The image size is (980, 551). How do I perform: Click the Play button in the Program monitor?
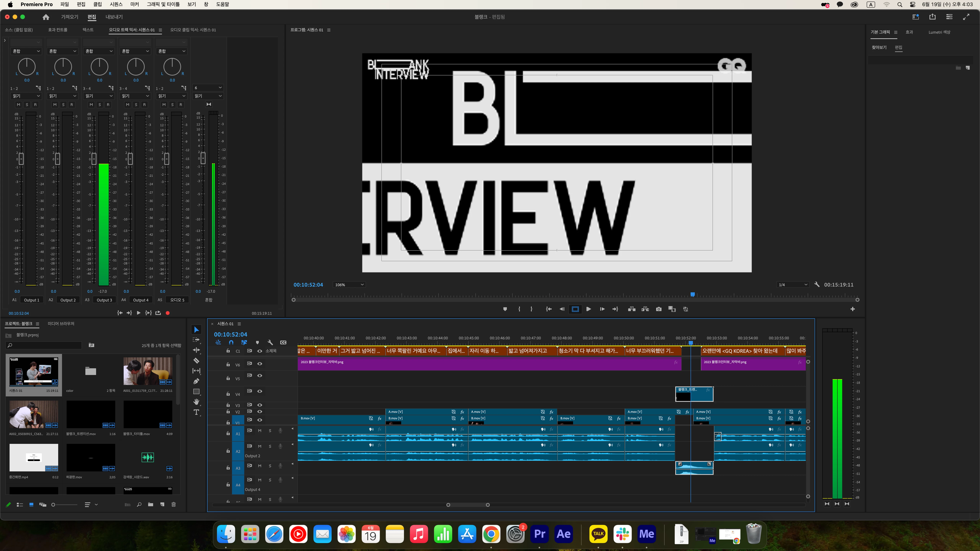pos(589,309)
